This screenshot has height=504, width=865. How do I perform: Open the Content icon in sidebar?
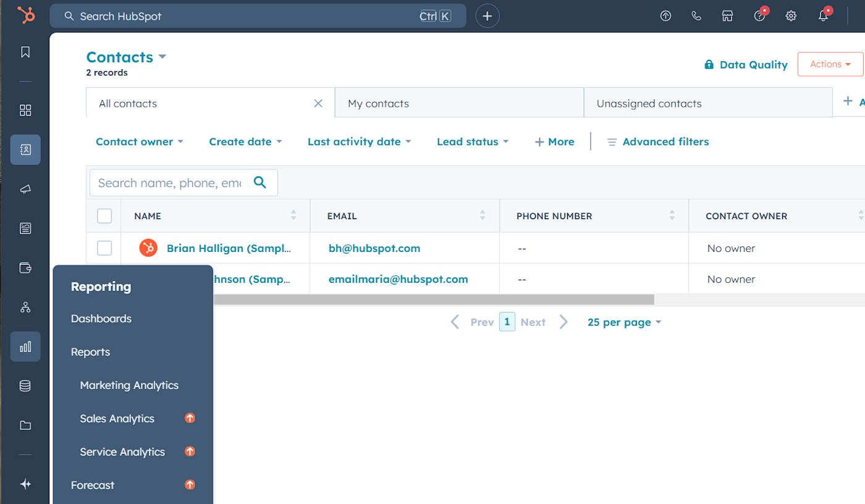click(x=25, y=229)
